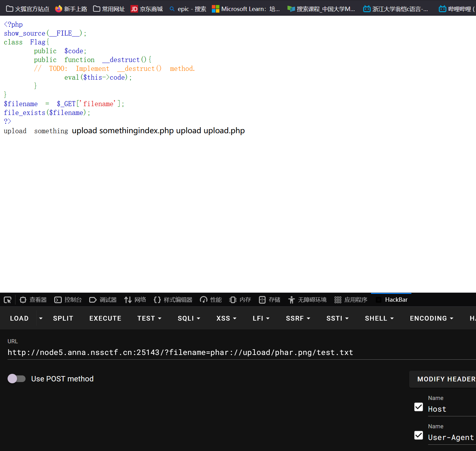The image size is (476, 451).
Task: Open the Style Editor (样式编辑器) icon
Action: coord(157,300)
